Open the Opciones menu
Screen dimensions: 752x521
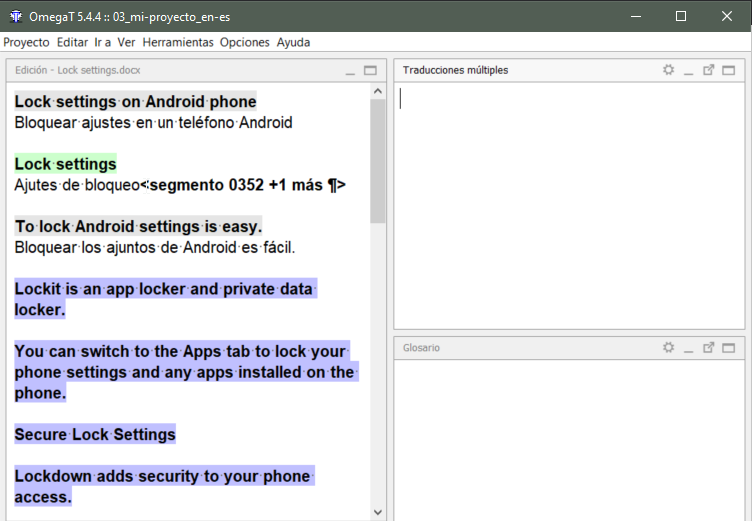coord(245,42)
